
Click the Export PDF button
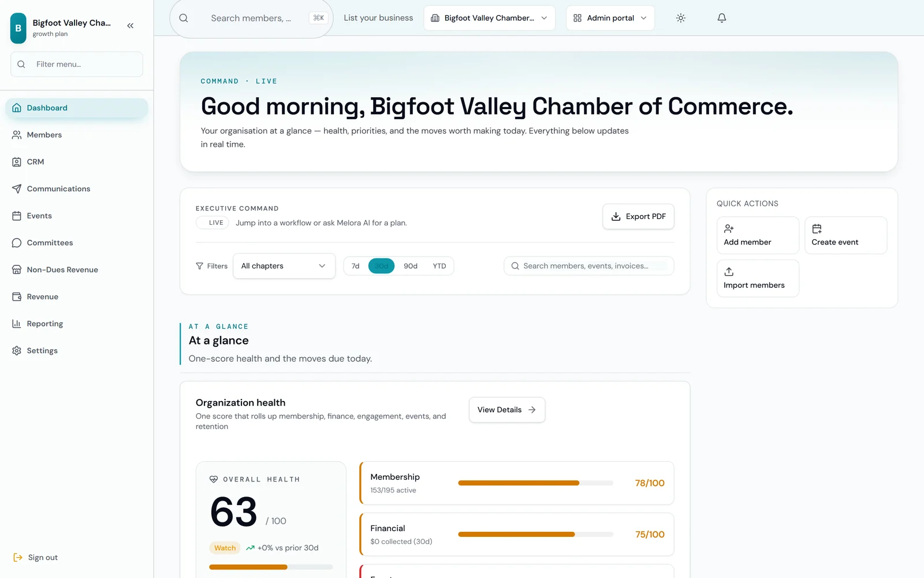coord(638,216)
